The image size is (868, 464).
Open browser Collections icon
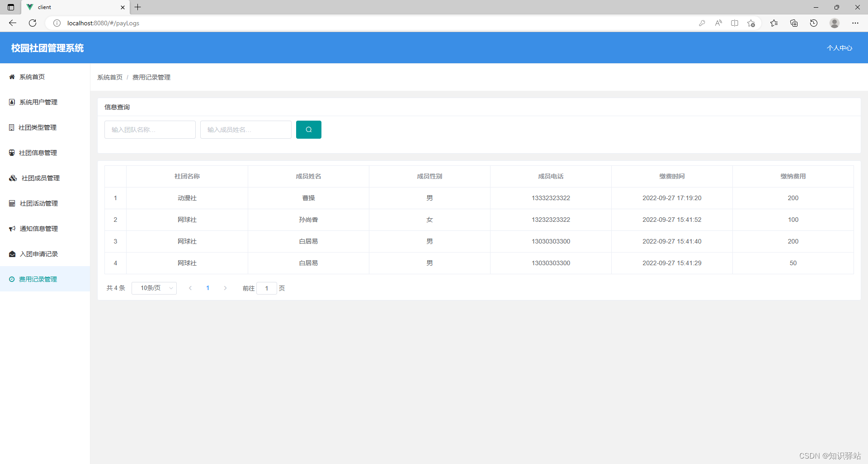794,23
